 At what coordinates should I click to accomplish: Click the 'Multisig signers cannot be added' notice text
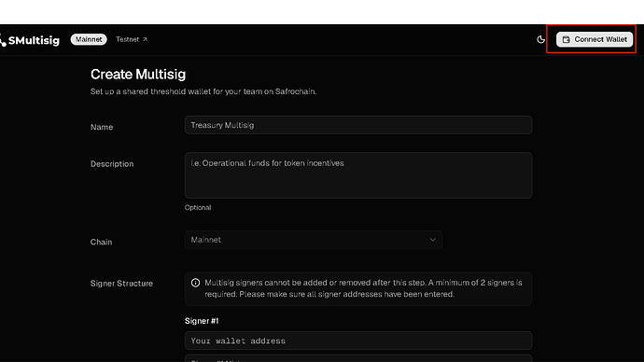(363, 288)
